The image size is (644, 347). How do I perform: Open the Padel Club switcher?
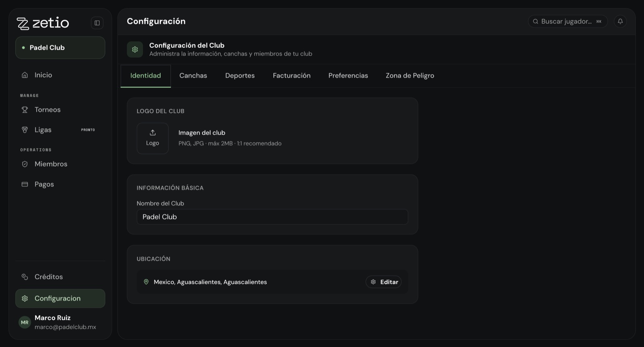(60, 48)
